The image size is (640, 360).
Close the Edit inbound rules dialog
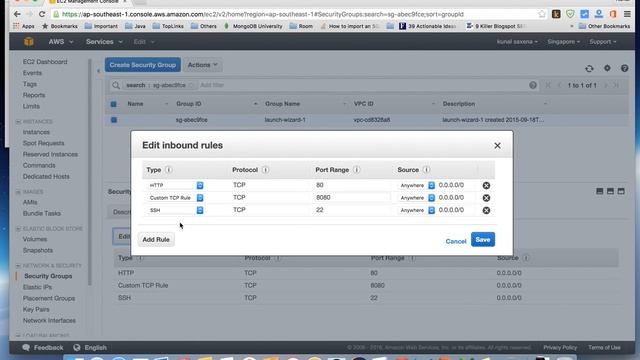click(497, 145)
